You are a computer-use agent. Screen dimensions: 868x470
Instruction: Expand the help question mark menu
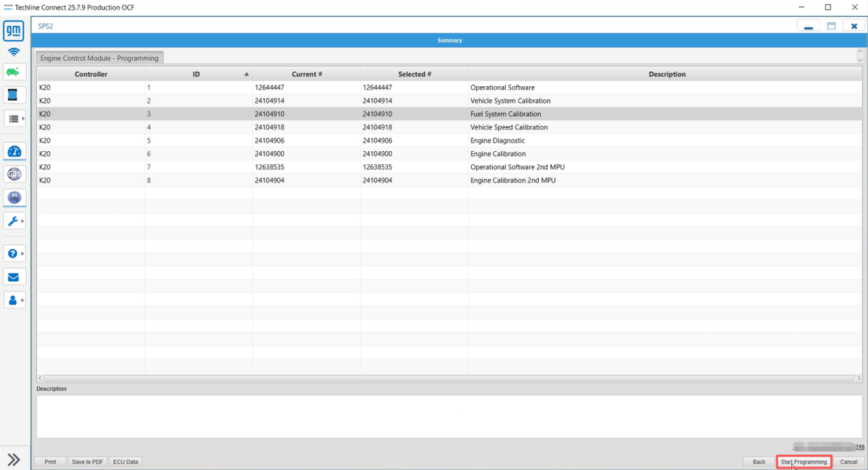[14, 254]
